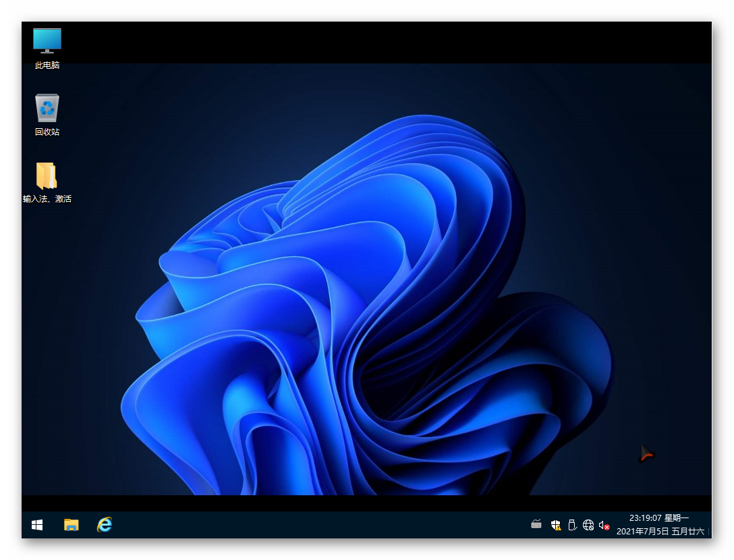Open the Windows Start menu
The height and width of the screenshot is (560, 734).
[x=37, y=525]
